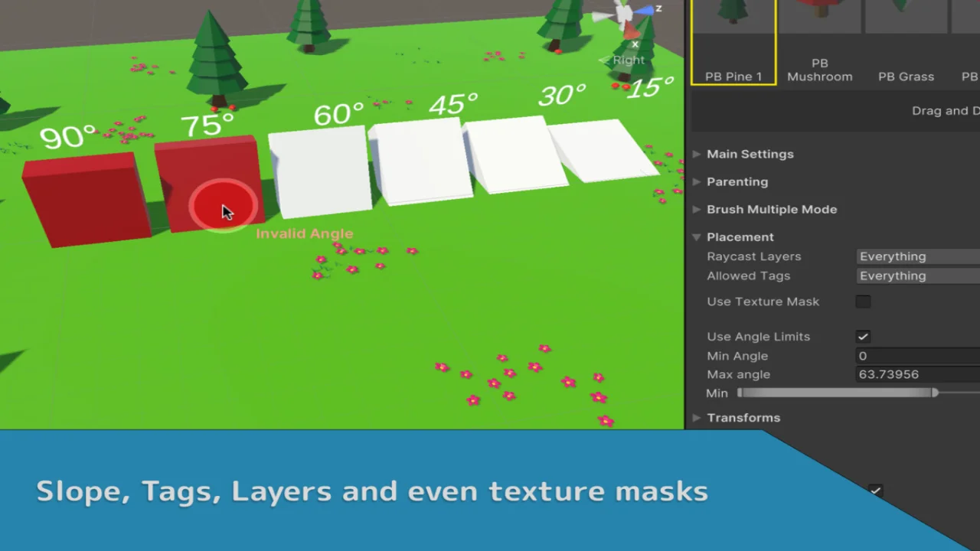Viewport: 980px width, 551px height.
Task: Disable the Use Angle Limits checkbox
Action: (863, 337)
